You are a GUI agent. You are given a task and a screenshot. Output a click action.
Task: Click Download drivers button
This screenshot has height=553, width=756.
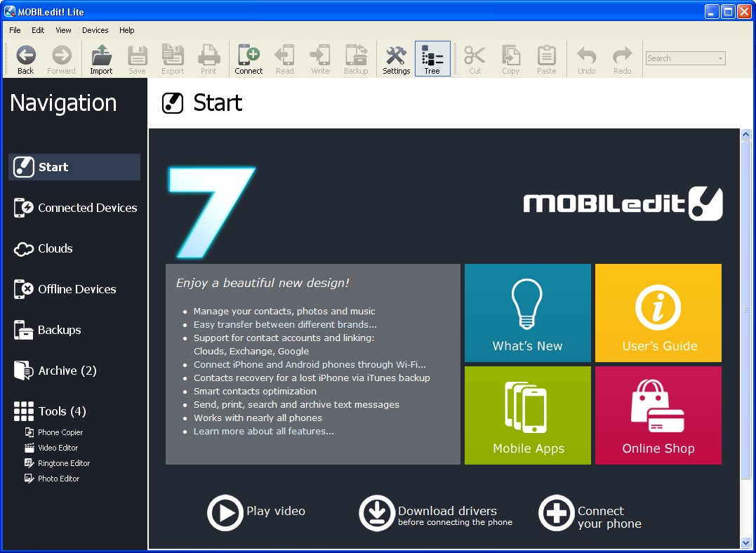[435, 513]
